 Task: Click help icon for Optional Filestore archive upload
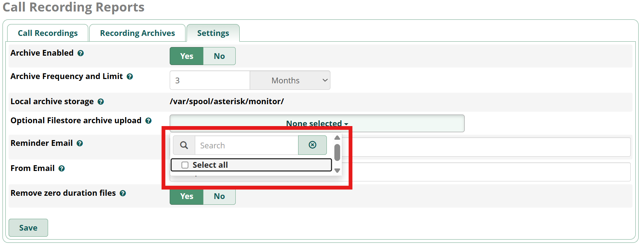pos(148,121)
